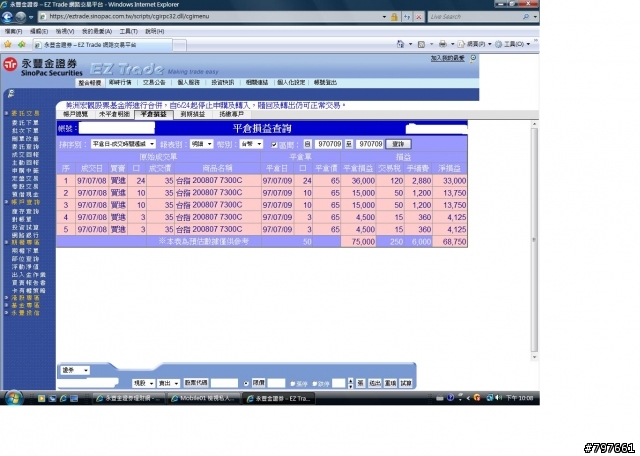Image resolution: width=640 pixels, height=456 pixels.
Task: Open the currency dropdown showing 台幣
Action: [251, 144]
